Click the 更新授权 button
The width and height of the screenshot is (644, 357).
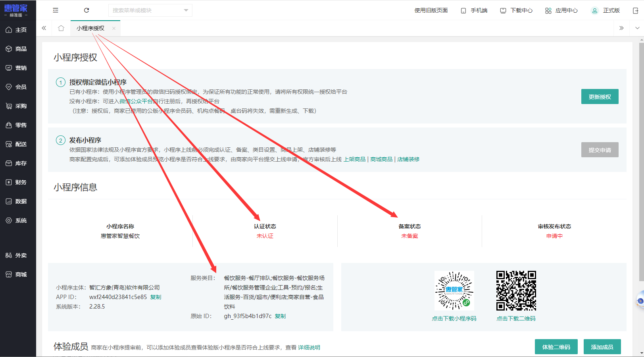point(600,96)
